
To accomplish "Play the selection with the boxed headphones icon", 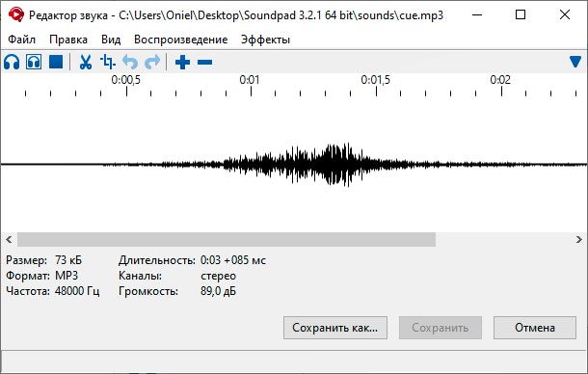I will 34,62.
